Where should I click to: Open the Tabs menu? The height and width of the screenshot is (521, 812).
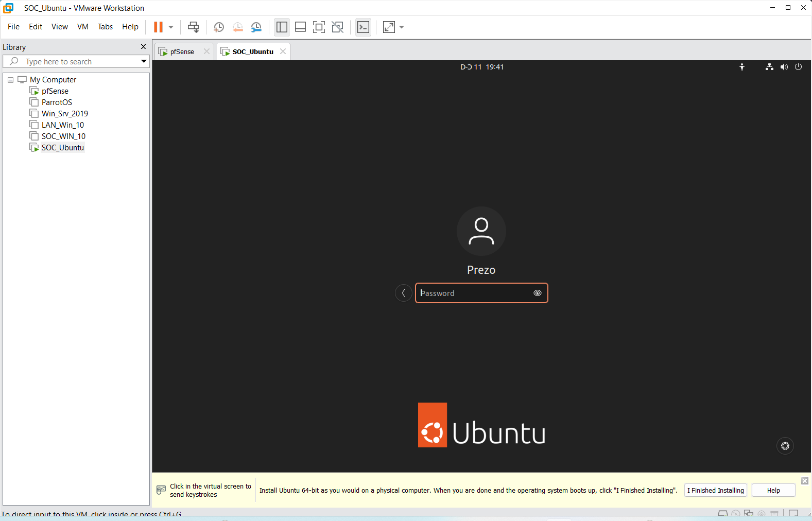[x=105, y=27]
